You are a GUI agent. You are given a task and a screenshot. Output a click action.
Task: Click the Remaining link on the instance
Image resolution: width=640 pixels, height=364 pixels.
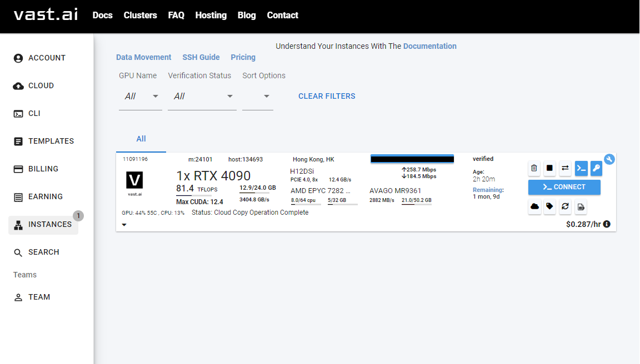tap(488, 190)
